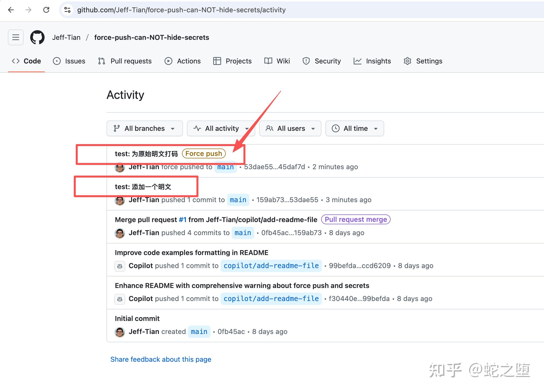Click commit range 0fb45ac...159ab73
This screenshot has width=544, height=392.
(x=291, y=233)
